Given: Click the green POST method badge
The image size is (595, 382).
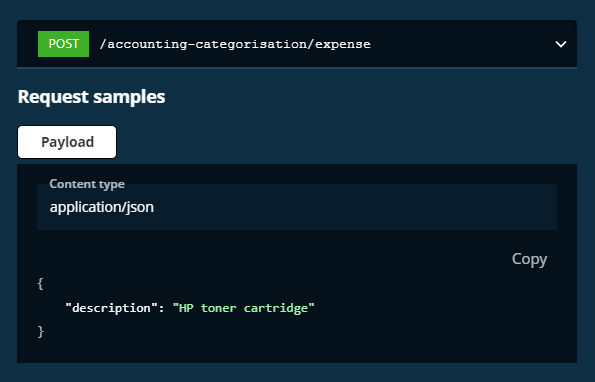Looking at the screenshot, I should pyautogui.click(x=63, y=44).
